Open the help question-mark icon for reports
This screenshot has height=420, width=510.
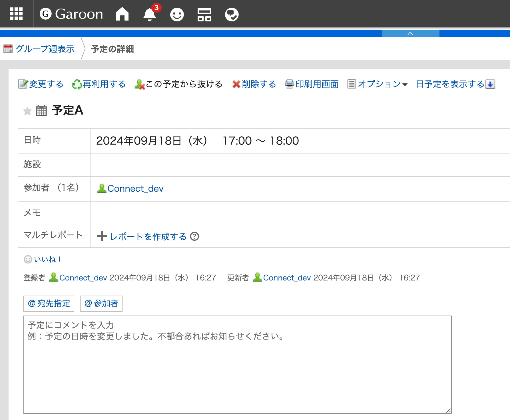point(194,237)
